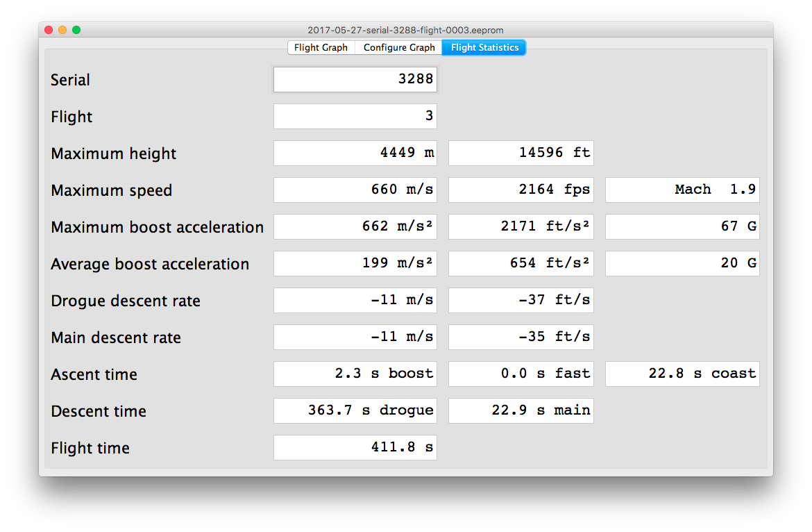Click the Serial number field showing 3288

point(355,79)
